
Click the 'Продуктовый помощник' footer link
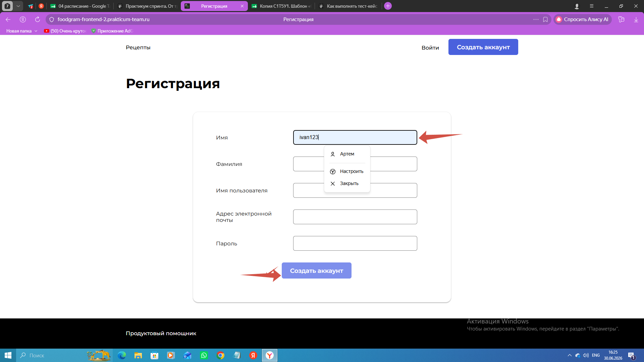161,333
